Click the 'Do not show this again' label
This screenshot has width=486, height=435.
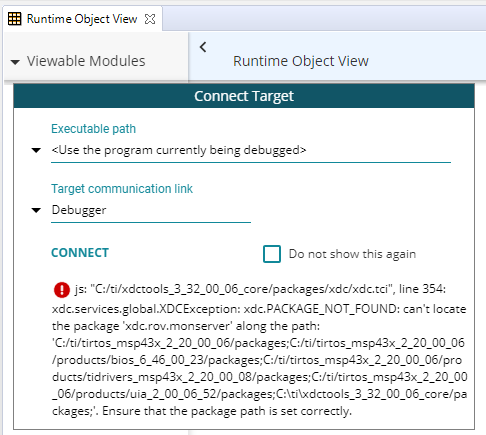click(x=352, y=254)
